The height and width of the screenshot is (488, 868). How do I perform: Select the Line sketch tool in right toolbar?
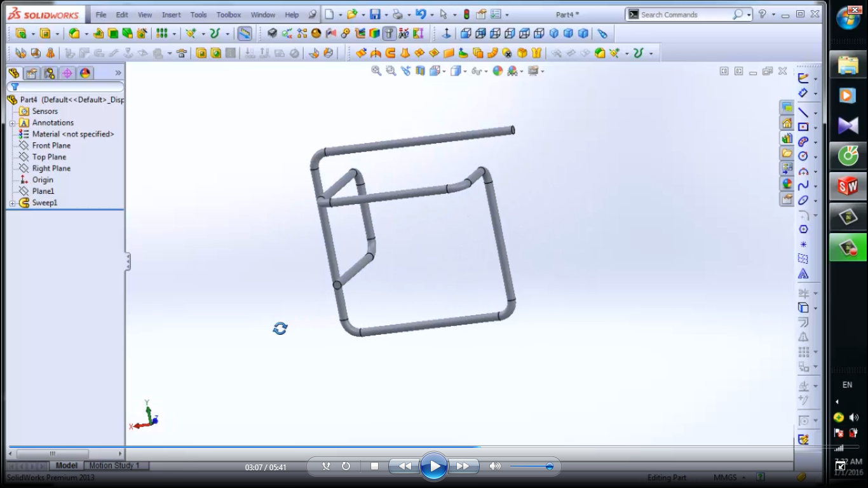point(803,112)
